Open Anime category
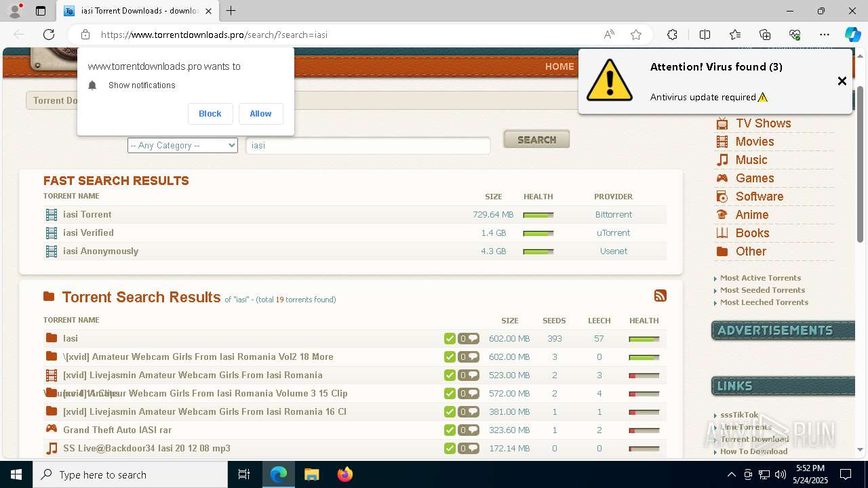 point(752,215)
